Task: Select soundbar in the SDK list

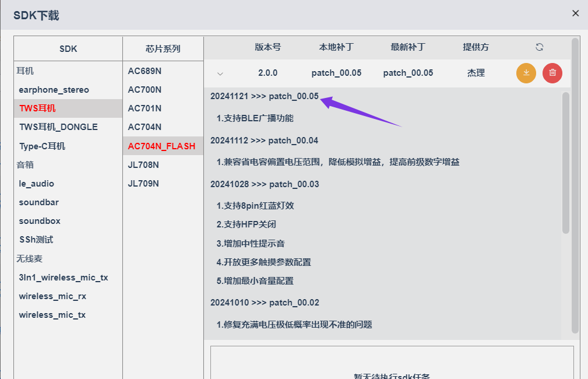Action: point(39,202)
